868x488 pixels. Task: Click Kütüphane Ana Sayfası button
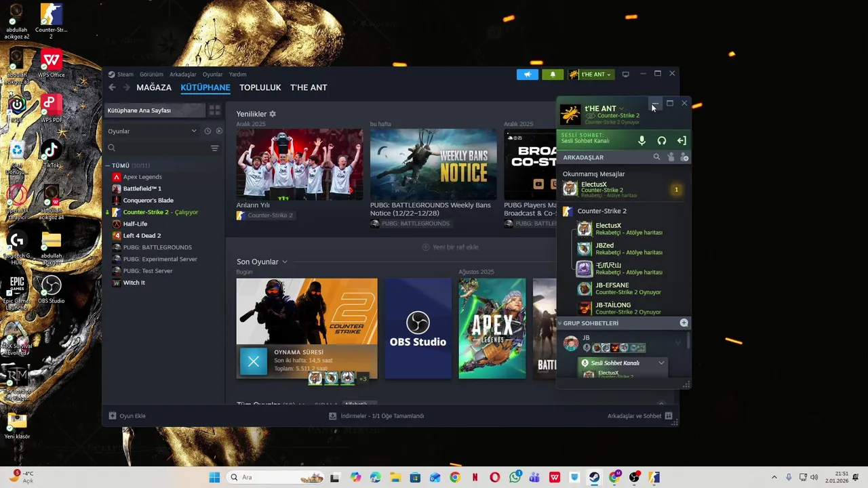pyautogui.click(x=155, y=110)
